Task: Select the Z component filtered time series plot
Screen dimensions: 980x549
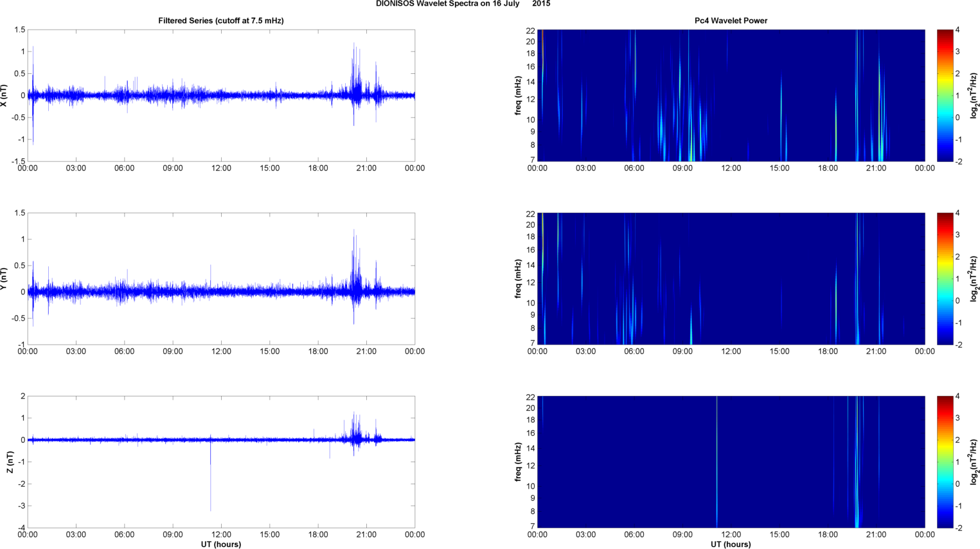Action: click(221, 462)
